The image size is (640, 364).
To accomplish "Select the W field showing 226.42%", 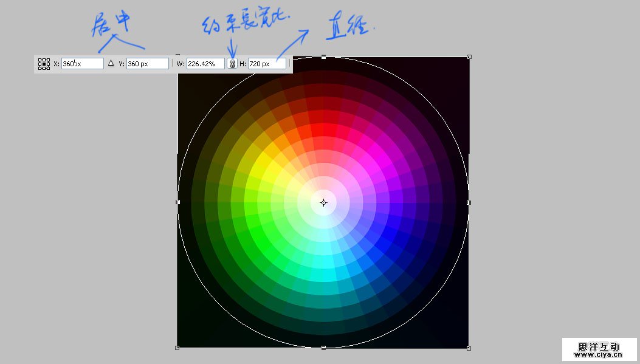I will (x=205, y=64).
